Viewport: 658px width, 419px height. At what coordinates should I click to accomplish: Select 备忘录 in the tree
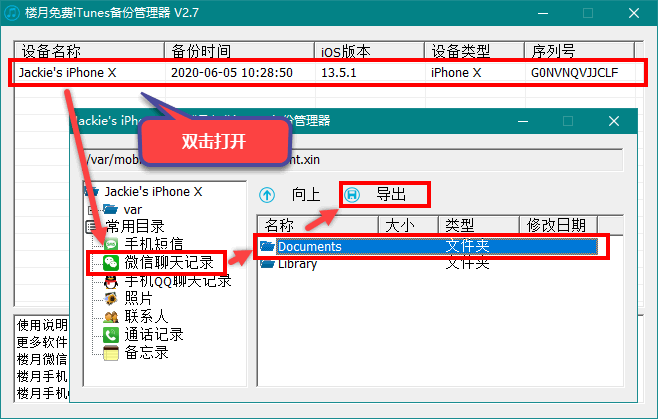click(146, 353)
